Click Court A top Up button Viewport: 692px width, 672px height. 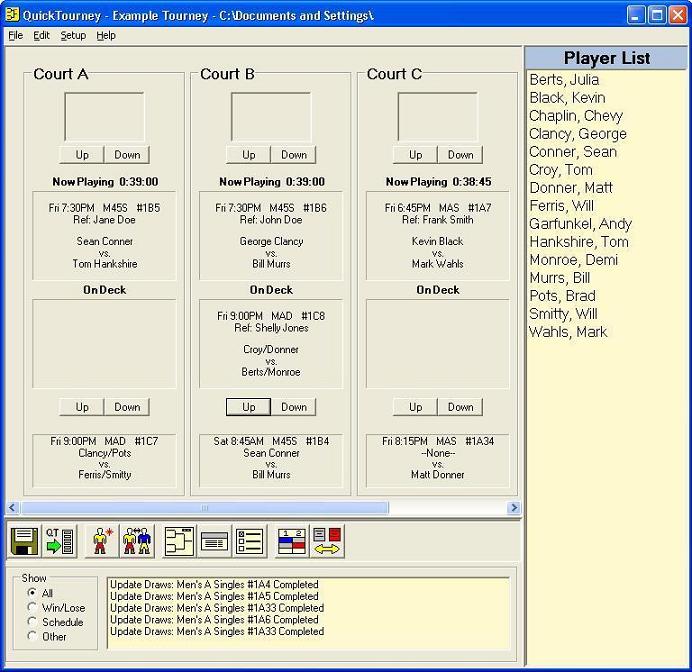pyautogui.click(x=82, y=155)
